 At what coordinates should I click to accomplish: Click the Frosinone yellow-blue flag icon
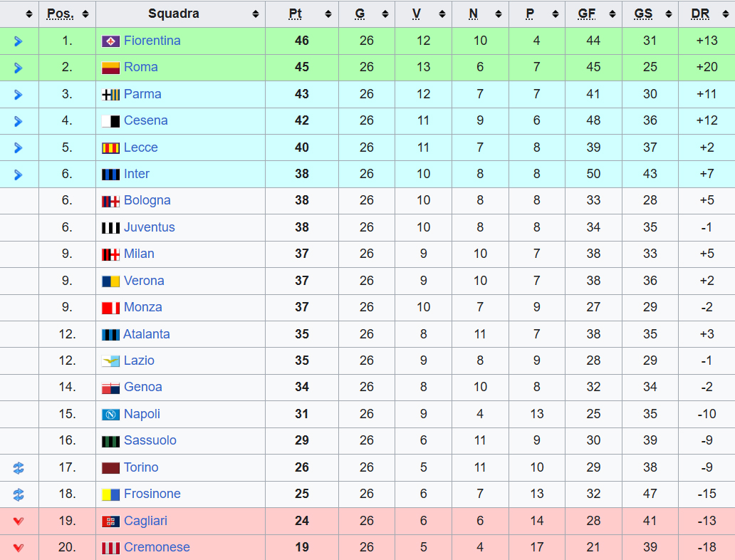(x=110, y=494)
